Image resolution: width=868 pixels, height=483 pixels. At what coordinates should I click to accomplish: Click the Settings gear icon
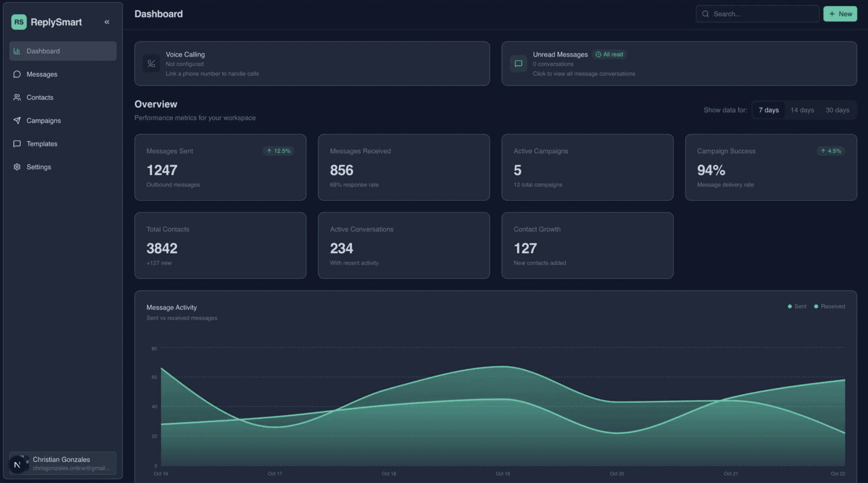coord(17,167)
